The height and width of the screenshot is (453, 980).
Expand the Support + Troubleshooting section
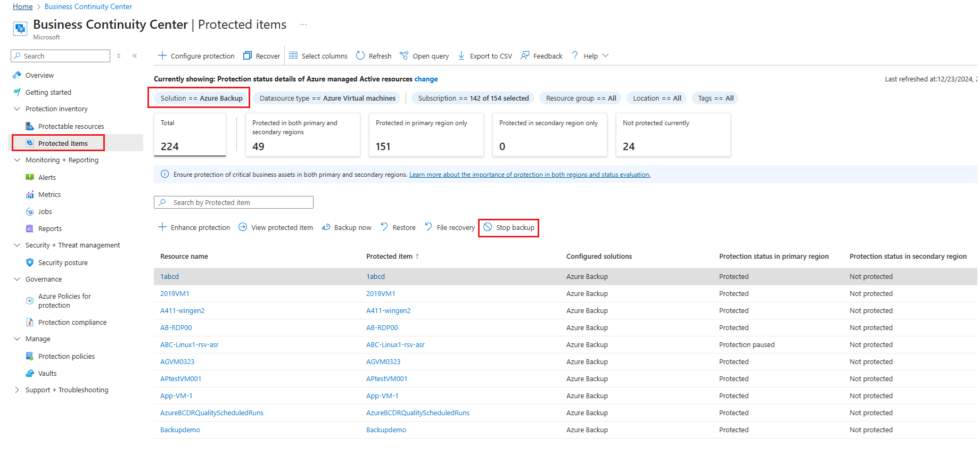point(17,390)
